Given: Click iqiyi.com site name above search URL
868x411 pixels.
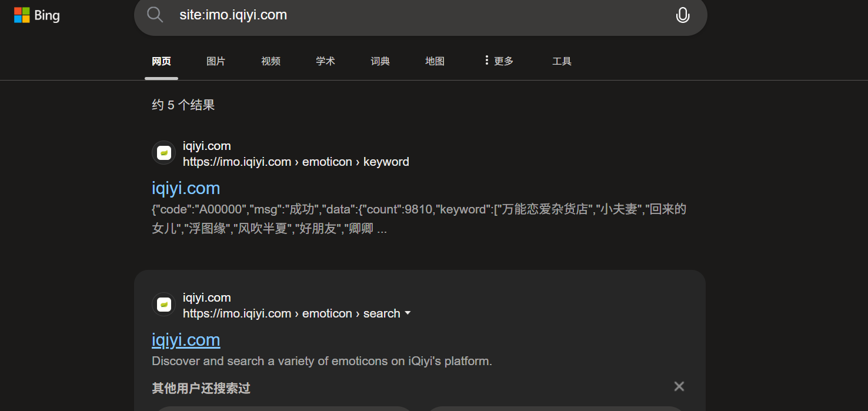Looking at the screenshot, I should (x=207, y=298).
